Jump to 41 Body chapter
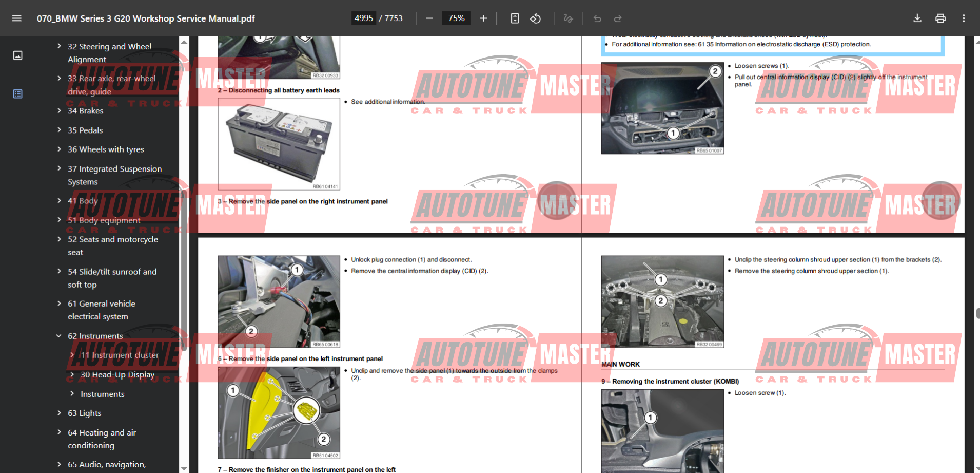This screenshot has height=473, width=980. [83, 201]
